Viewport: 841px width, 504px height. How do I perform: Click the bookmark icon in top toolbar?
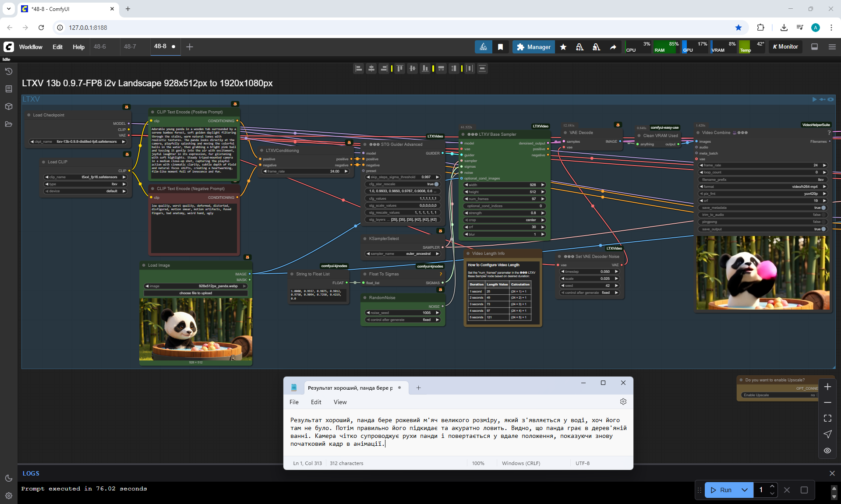pyautogui.click(x=500, y=47)
